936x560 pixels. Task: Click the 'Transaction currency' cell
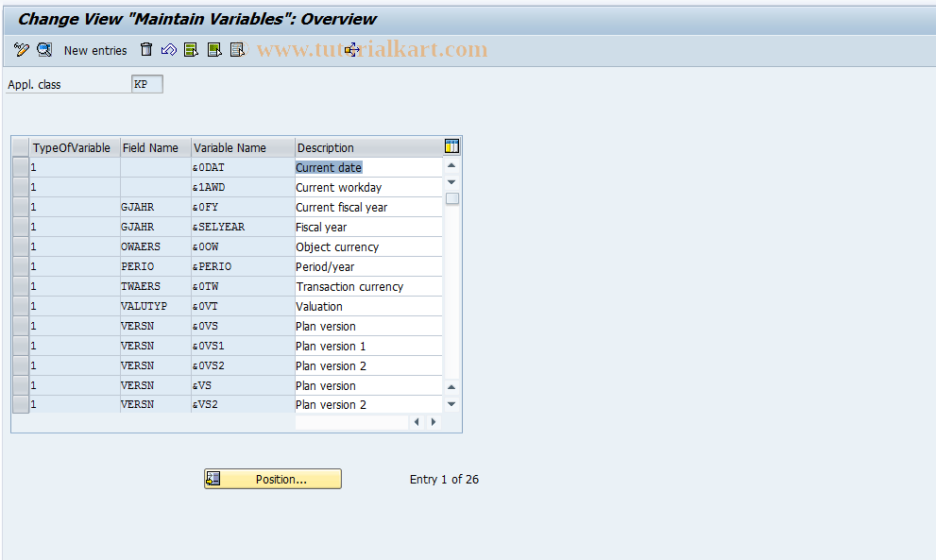coord(368,286)
